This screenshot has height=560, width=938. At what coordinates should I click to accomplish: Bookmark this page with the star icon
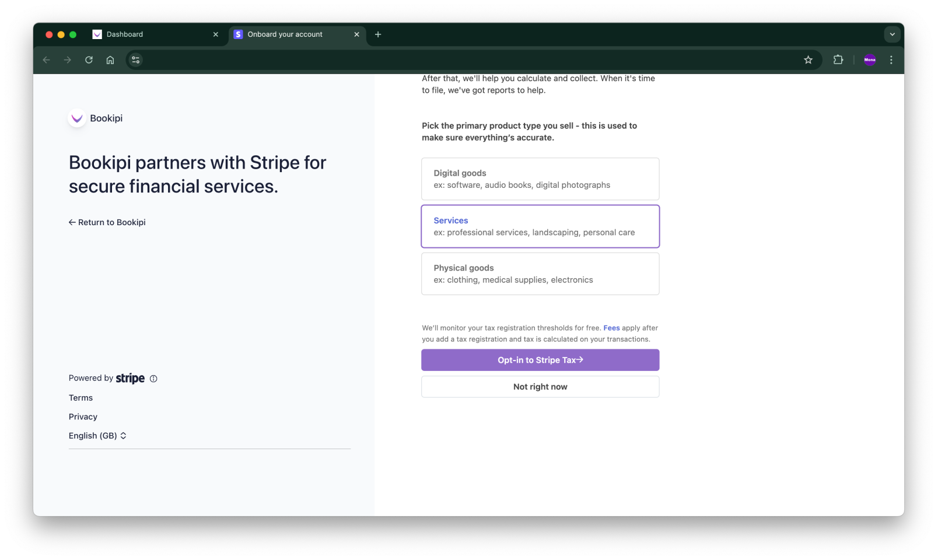coord(808,60)
